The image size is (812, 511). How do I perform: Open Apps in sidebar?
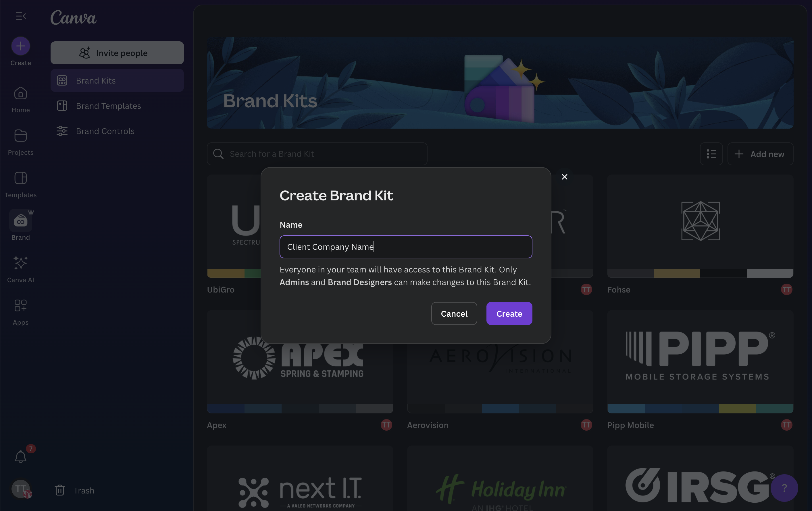click(21, 312)
